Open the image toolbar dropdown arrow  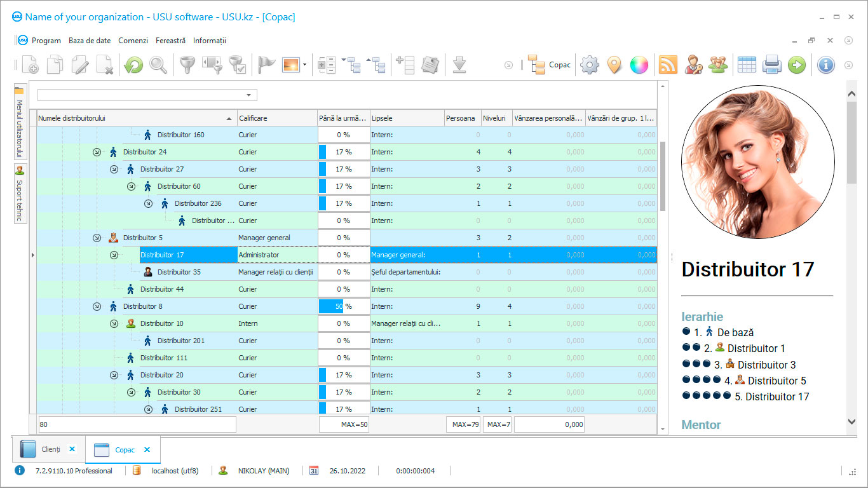(x=304, y=65)
